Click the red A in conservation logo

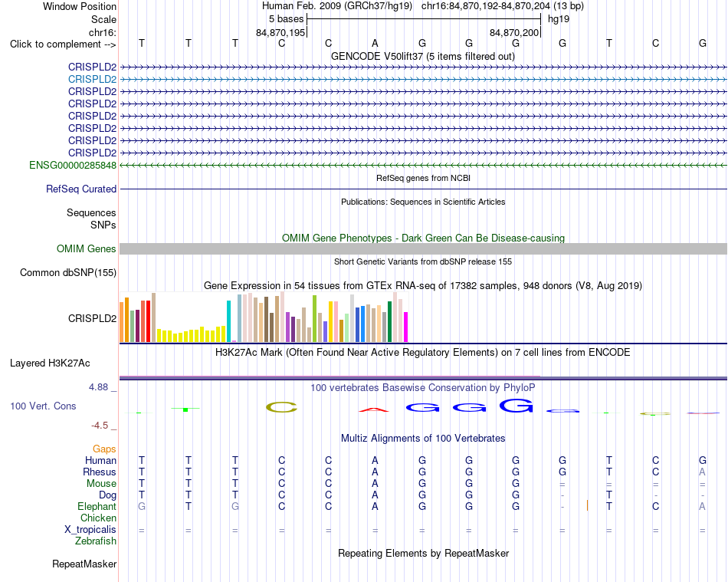point(374,409)
